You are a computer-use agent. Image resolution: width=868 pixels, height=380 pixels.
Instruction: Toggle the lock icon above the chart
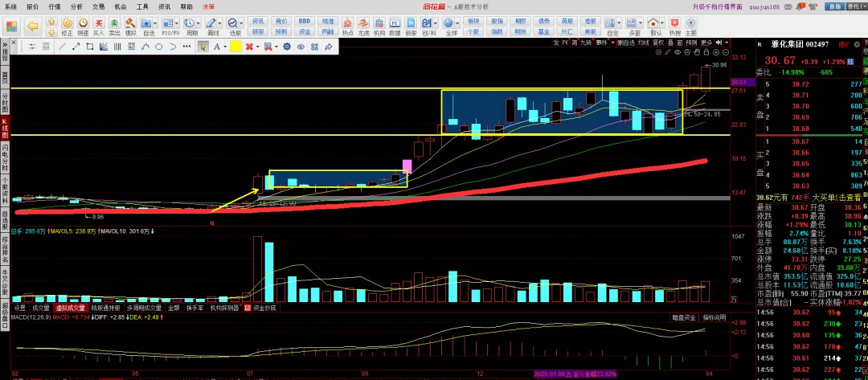coord(706,52)
